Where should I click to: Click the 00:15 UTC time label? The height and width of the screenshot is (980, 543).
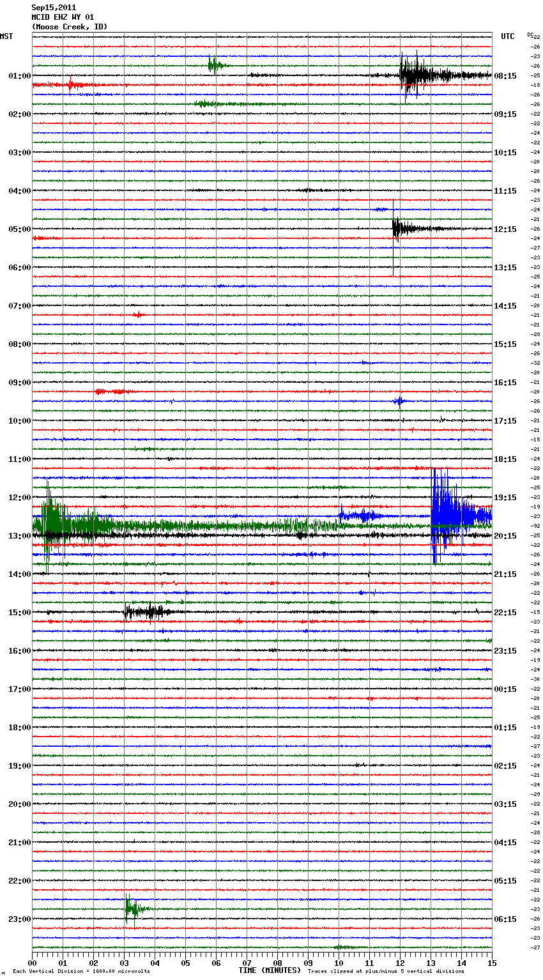point(505,689)
